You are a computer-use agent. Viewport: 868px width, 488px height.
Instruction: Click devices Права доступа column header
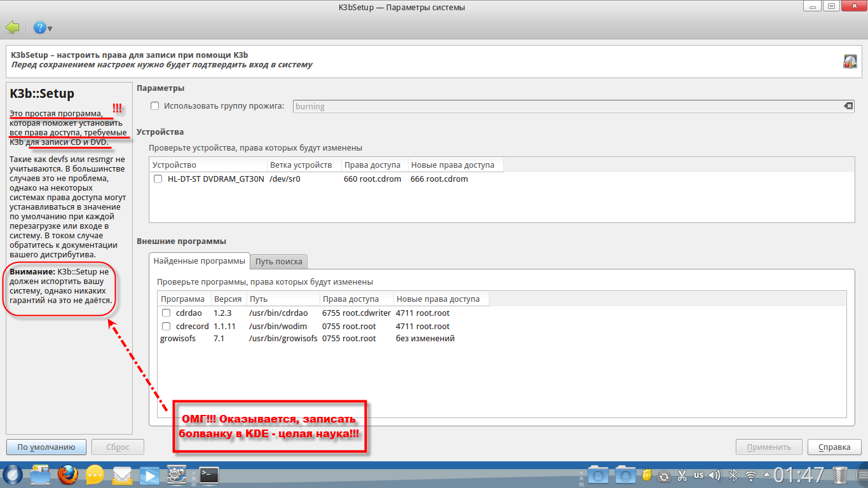click(374, 165)
